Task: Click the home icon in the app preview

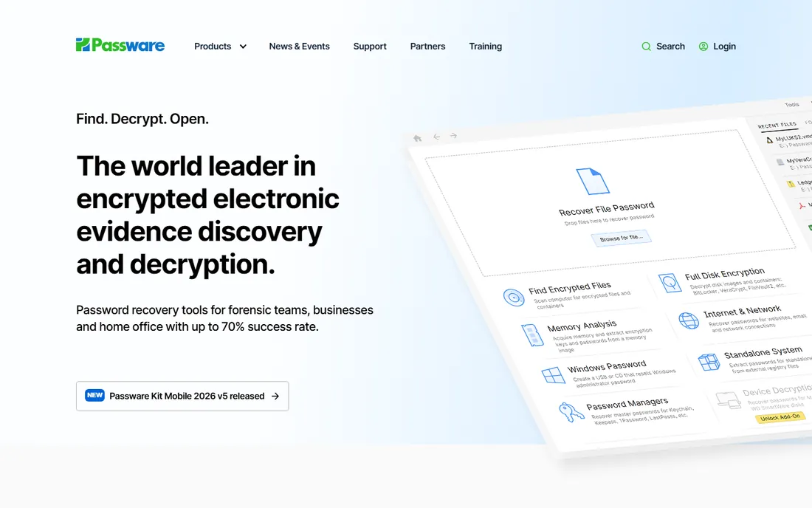Action: [x=417, y=138]
